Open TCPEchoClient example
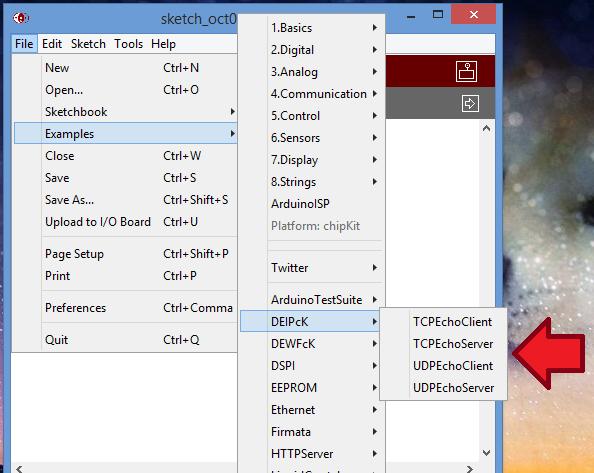This screenshot has height=473, width=594. [443, 322]
